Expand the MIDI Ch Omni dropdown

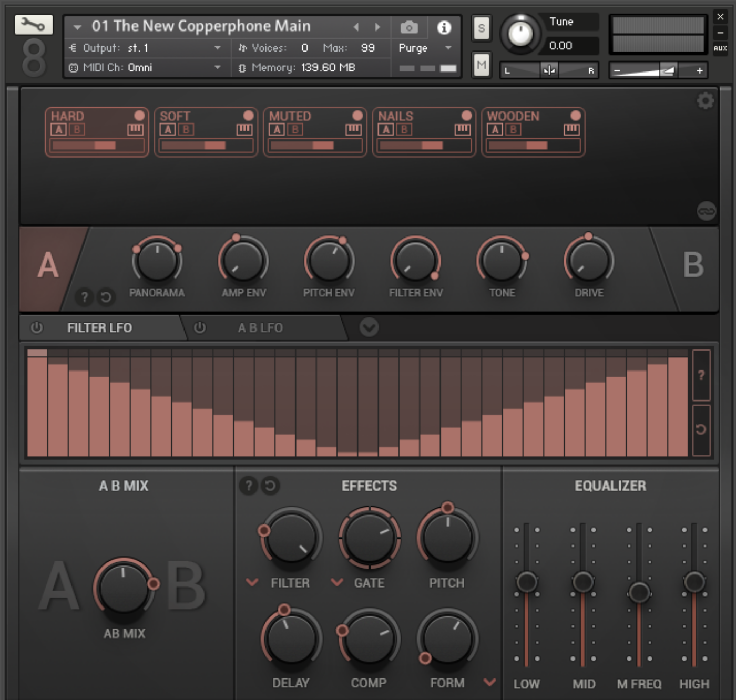point(217,67)
